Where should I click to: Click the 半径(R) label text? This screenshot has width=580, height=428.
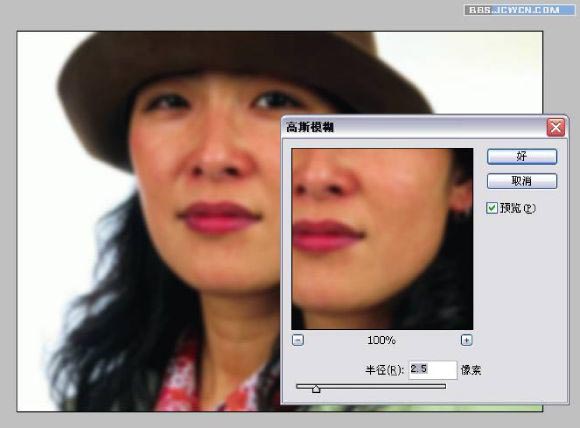click(x=385, y=370)
